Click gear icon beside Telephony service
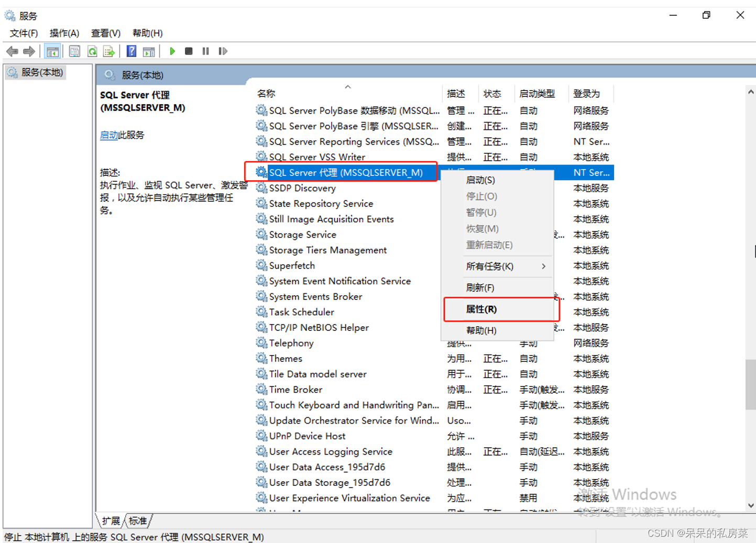756x543 pixels. click(x=261, y=342)
